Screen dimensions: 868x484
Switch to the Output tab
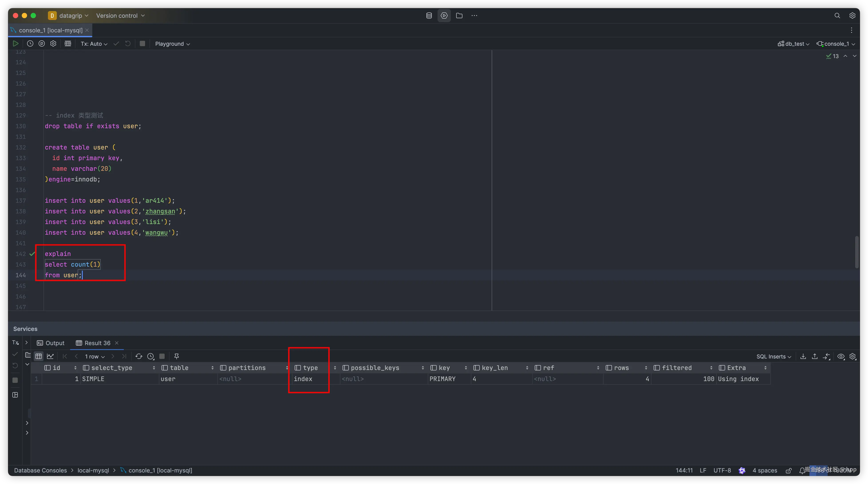[51, 343]
